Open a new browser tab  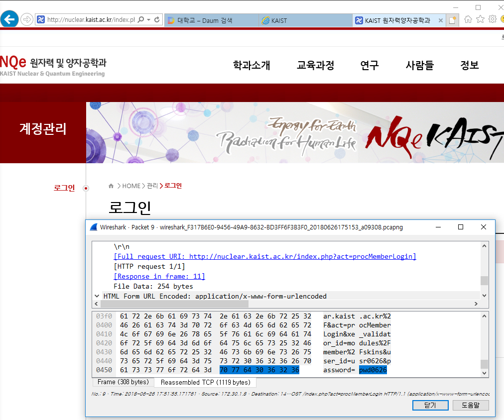tap(453, 20)
